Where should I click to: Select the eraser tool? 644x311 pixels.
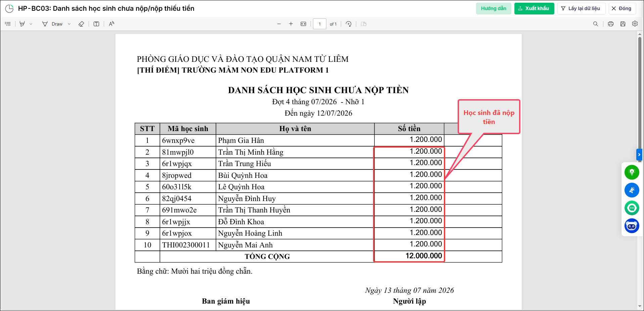81,24
